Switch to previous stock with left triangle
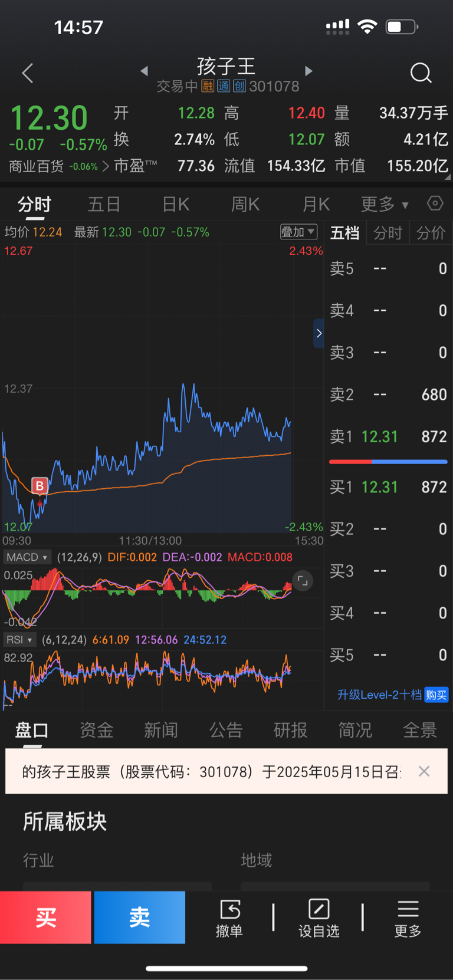 (x=145, y=71)
